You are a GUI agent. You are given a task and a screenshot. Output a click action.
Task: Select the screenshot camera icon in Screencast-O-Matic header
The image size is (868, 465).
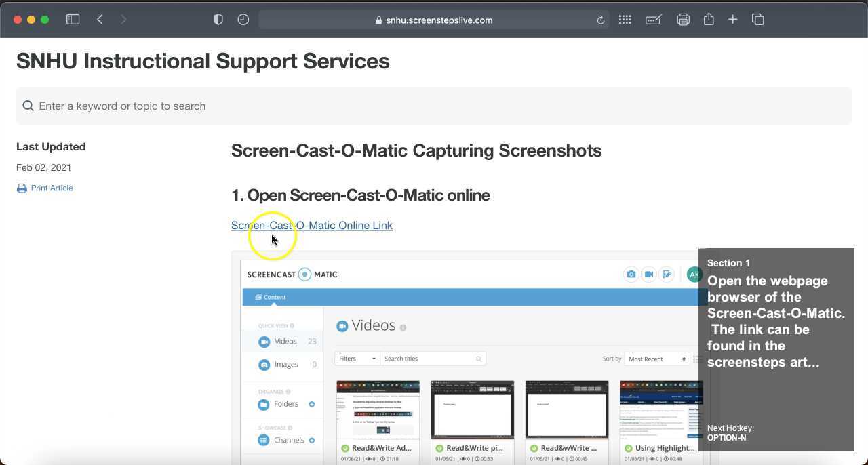click(631, 274)
